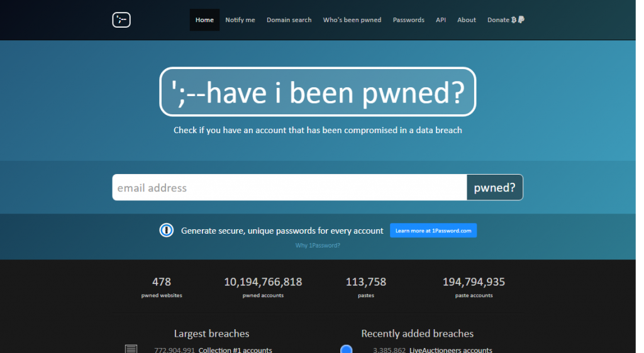The height and width of the screenshot is (353, 644).
Task: Open Domain search in navbar
Action: [x=289, y=19]
